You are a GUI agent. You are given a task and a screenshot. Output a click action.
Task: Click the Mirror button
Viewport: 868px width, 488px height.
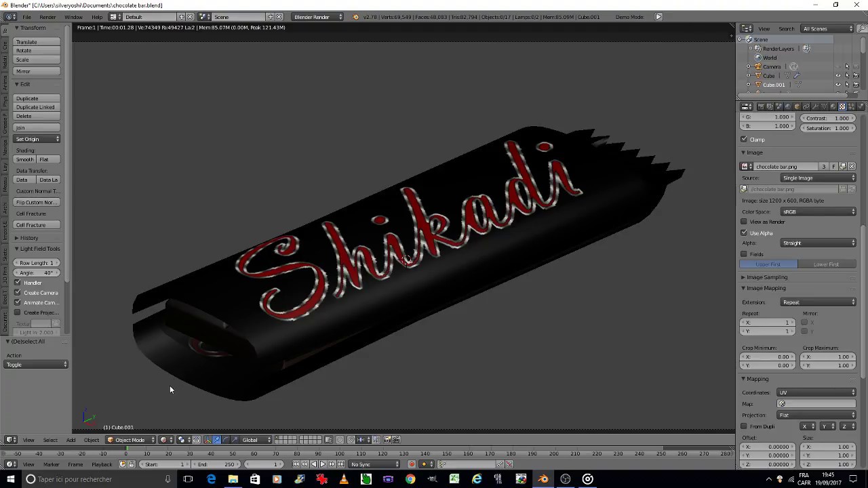pos(37,71)
